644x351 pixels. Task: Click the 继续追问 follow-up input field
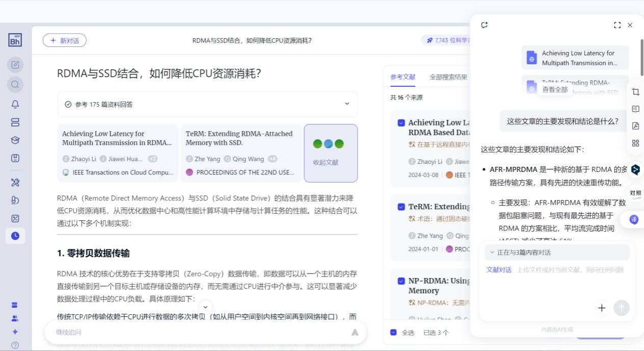pyautogui.click(x=199, y=332)
